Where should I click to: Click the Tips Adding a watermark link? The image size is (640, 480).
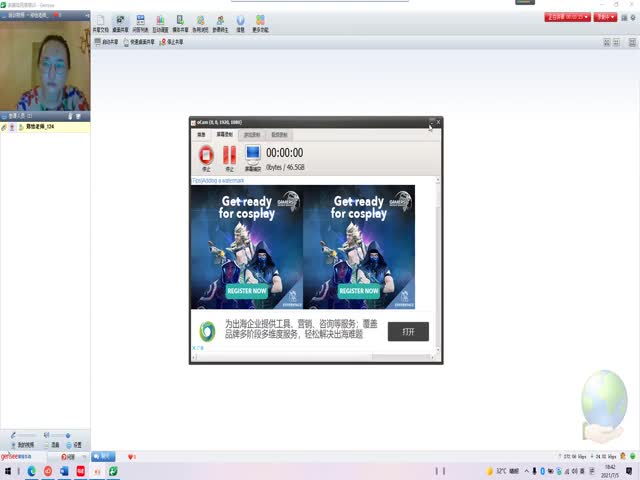(x=218, y=180)
